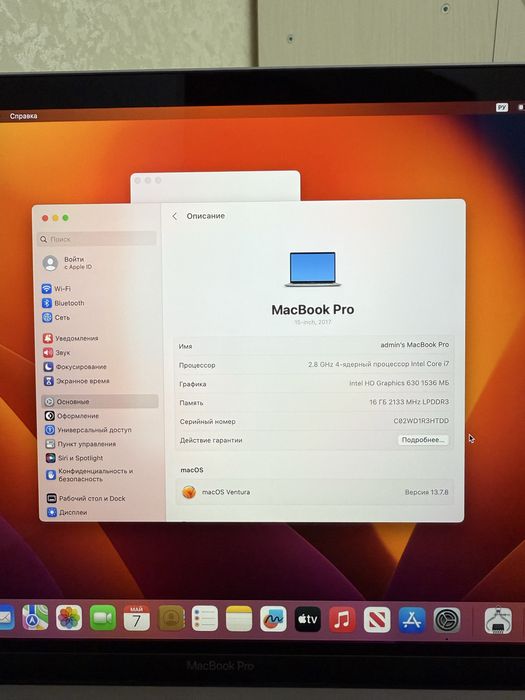
Task: Open Оформление (Appearance) settings
Action: point(72,416)
